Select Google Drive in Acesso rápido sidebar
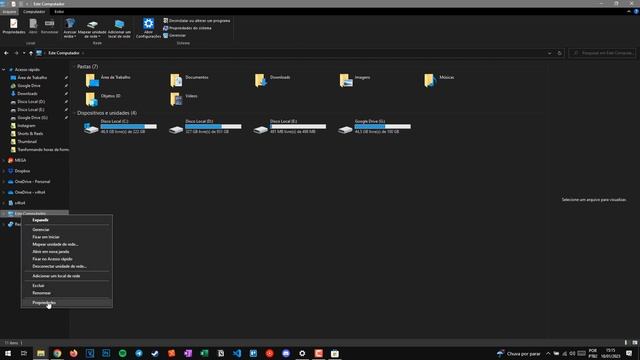Viewport: 640px width, 360px height. 29,86
